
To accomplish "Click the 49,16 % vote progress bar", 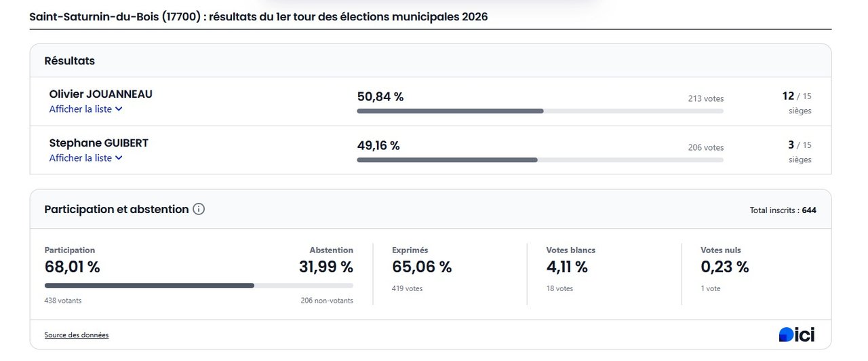I will pyautogui.click(x=540, y=160).
